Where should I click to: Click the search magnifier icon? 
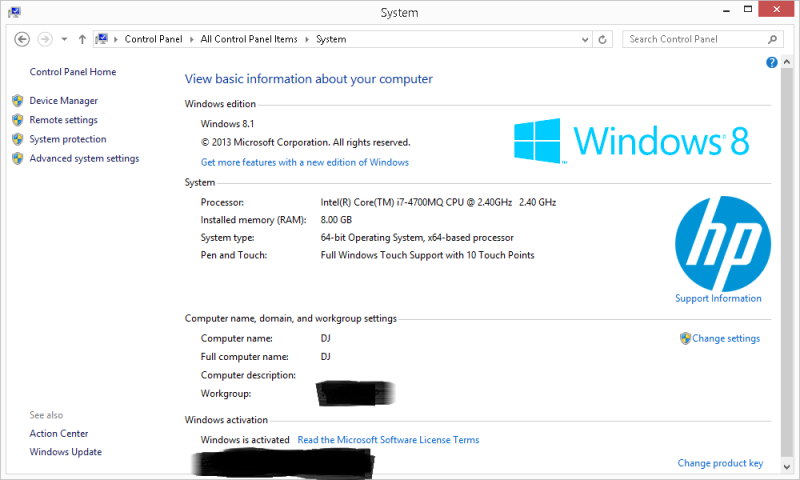point(772,39)
